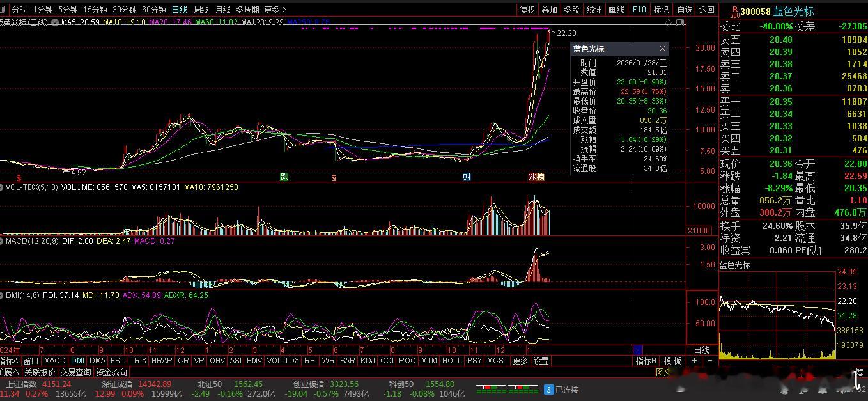This screenshot has width=868, height=401.
Task: Click the 返回 back button
Action: point(706,10)
